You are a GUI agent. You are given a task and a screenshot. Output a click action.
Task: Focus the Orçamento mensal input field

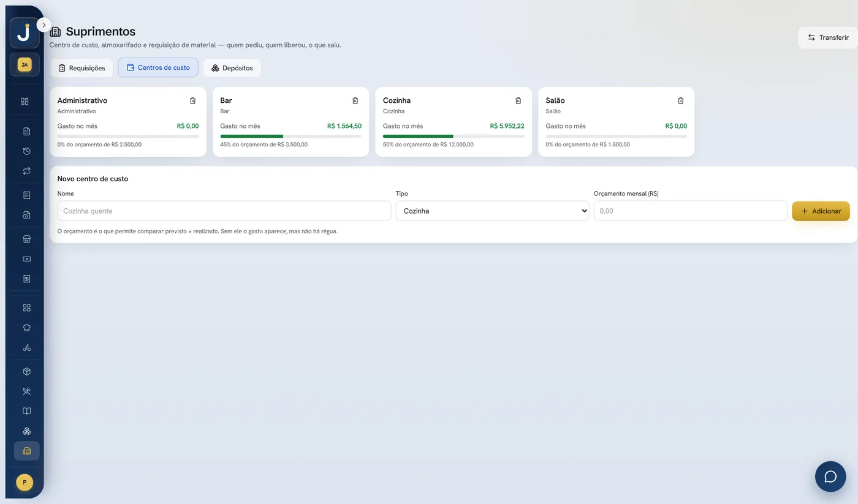click(x=691, y=211)
